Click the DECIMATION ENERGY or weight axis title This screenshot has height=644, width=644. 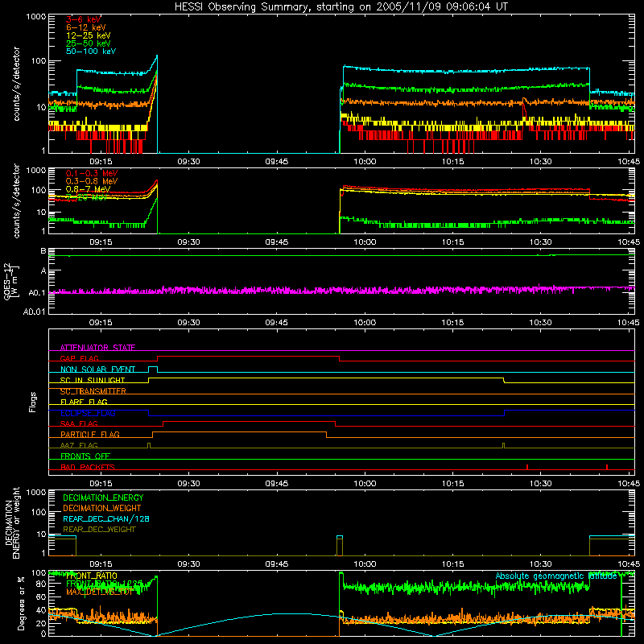click(12, 522)
